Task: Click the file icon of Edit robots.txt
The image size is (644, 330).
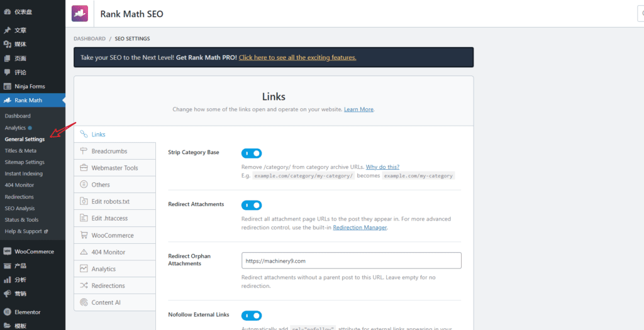Action: point(84,202)
